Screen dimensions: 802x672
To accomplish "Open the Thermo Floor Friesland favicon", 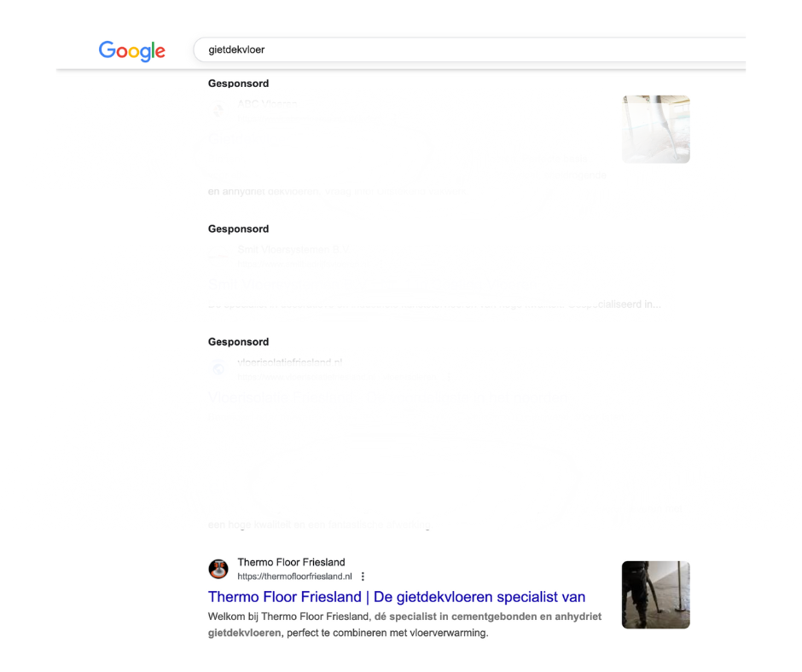I will (218, 569).
